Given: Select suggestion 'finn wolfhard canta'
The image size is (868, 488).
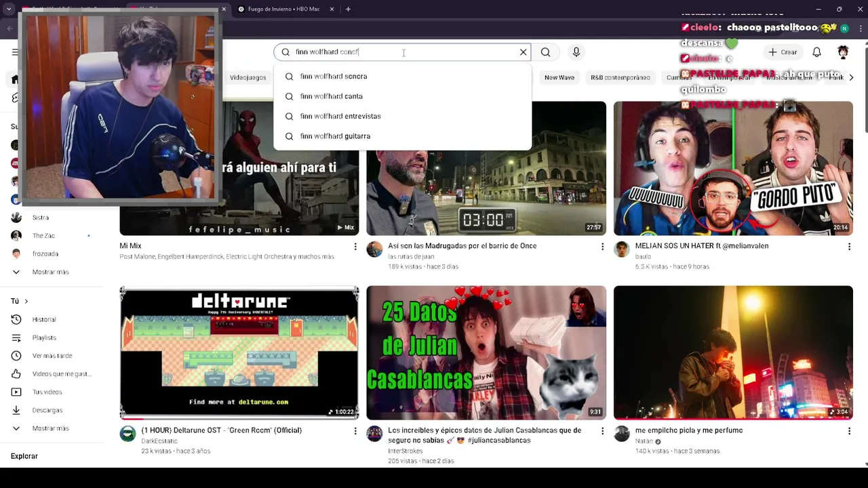Looking at the screenshot, I should click(x=402, y=96).
